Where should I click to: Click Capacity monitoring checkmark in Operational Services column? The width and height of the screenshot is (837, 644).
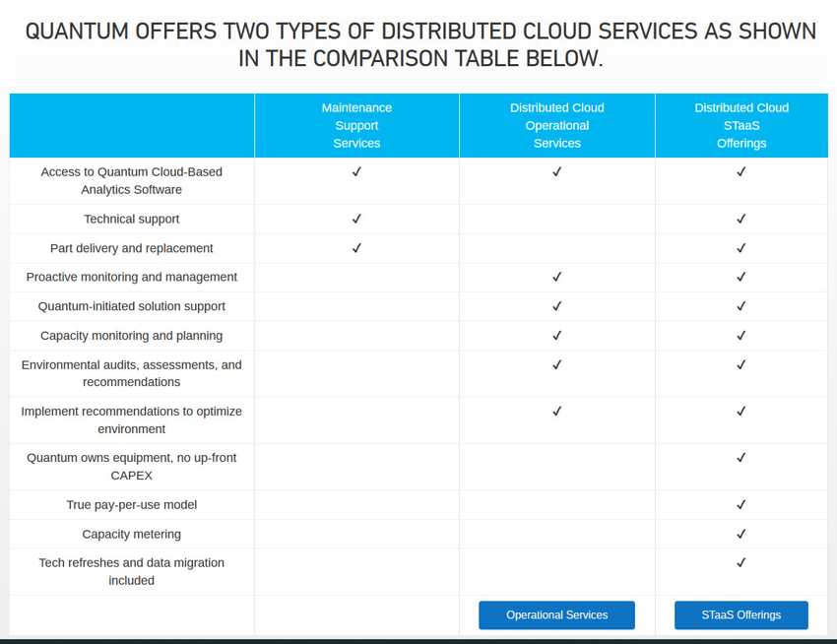[x=556, y=336]
